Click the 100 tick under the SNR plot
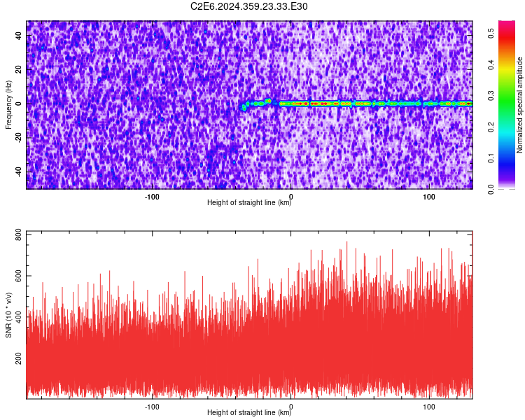 click(x=429, y=407)
